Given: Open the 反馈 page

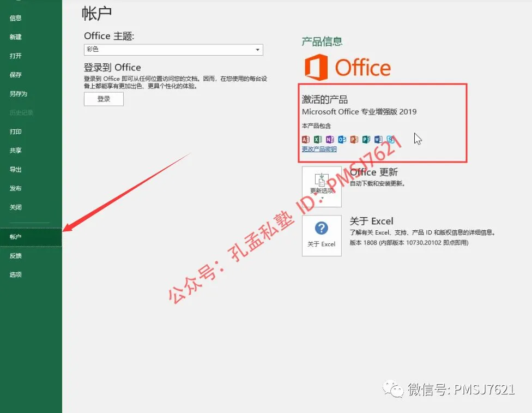Looking at the screenshot, I should (16, 256).
